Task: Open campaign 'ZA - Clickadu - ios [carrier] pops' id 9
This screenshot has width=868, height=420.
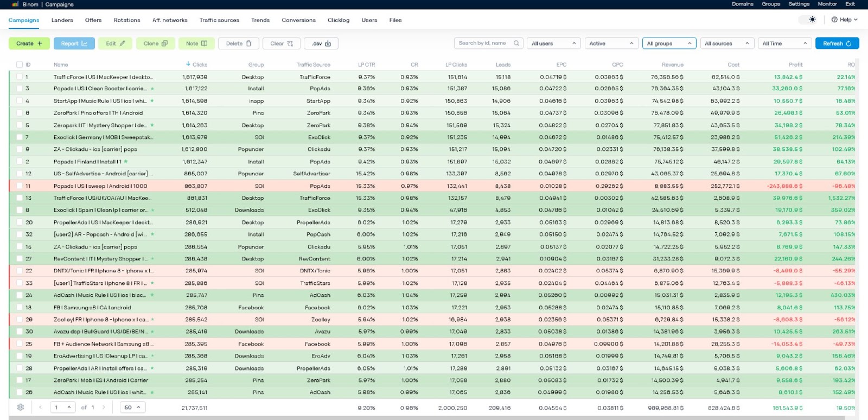Action: (x=95, y=149)
